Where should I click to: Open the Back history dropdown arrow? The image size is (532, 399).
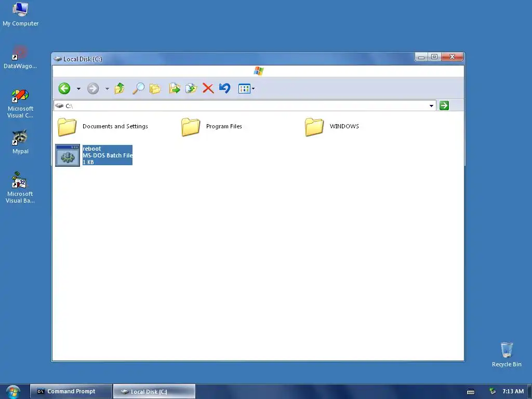pos(78,89)
